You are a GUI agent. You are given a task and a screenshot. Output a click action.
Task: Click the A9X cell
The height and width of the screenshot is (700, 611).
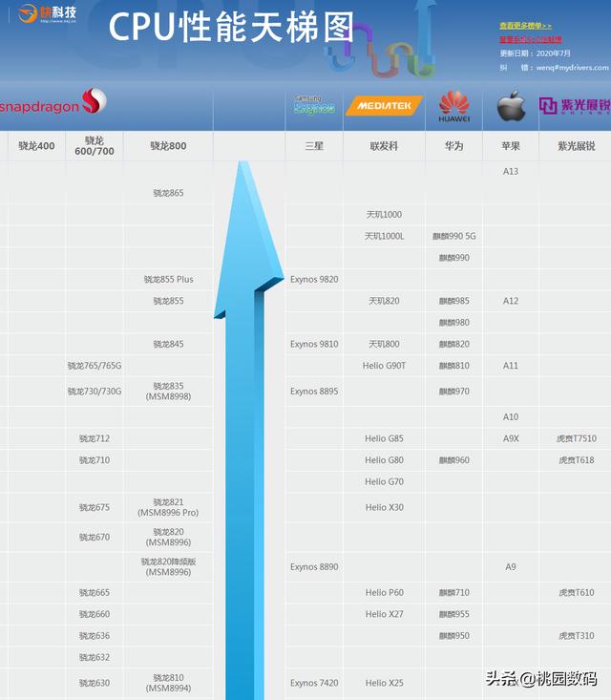pos(511,439)
